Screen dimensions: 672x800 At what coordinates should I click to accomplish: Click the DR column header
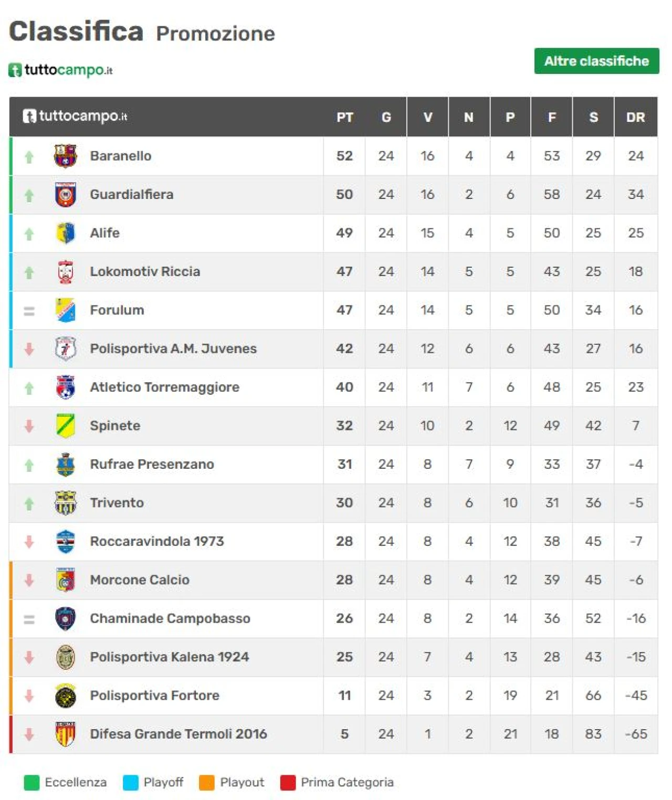[635, 117]
